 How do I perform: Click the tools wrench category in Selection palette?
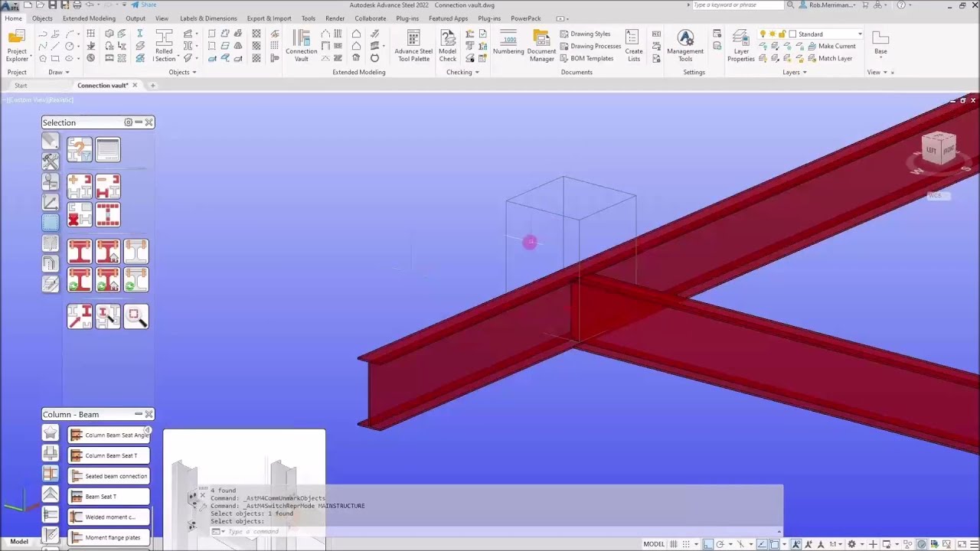[51, 161]
